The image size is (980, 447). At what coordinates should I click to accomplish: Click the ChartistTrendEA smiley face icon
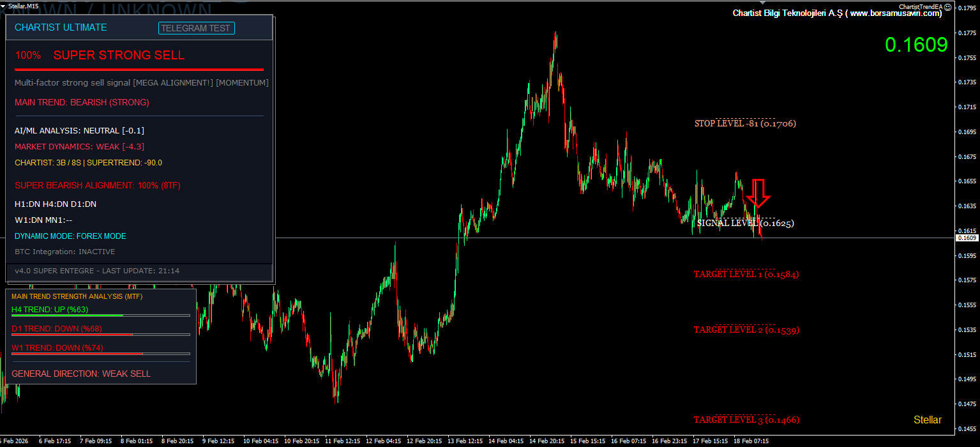click(x=948, y=6)
